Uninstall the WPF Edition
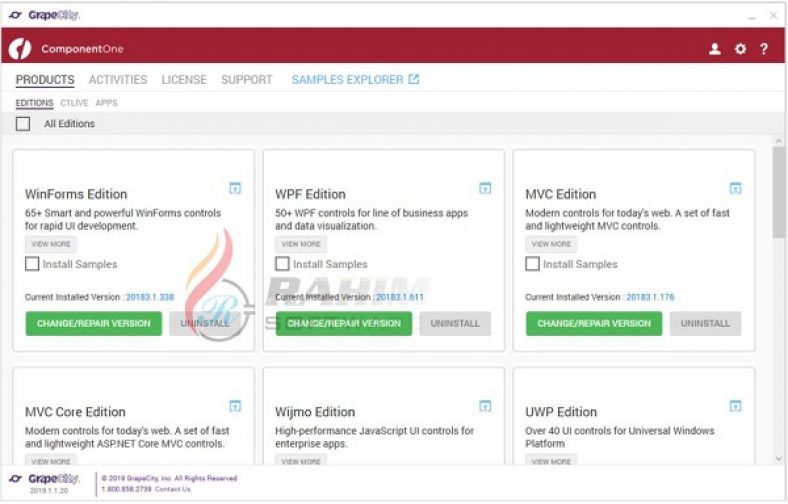The width and height of the screenshot is (788, 504). (455, 324)
